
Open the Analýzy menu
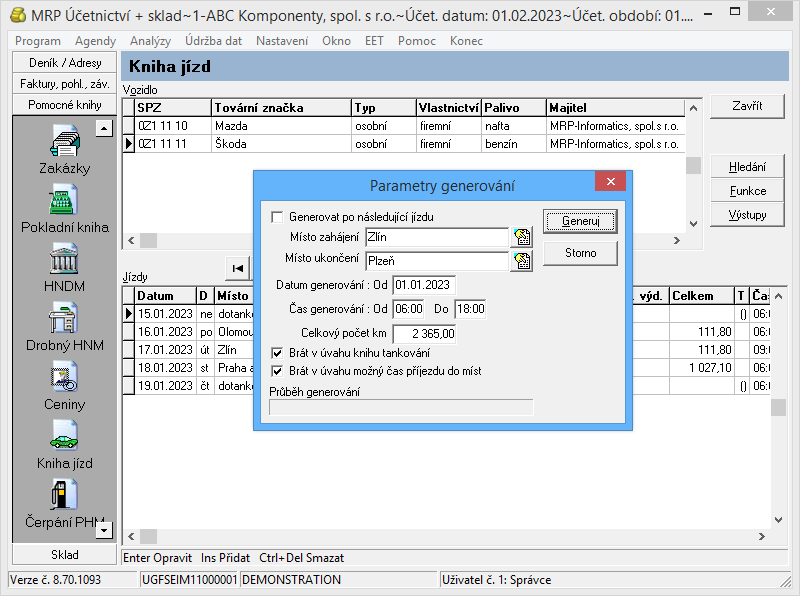(x=150, y=41)
